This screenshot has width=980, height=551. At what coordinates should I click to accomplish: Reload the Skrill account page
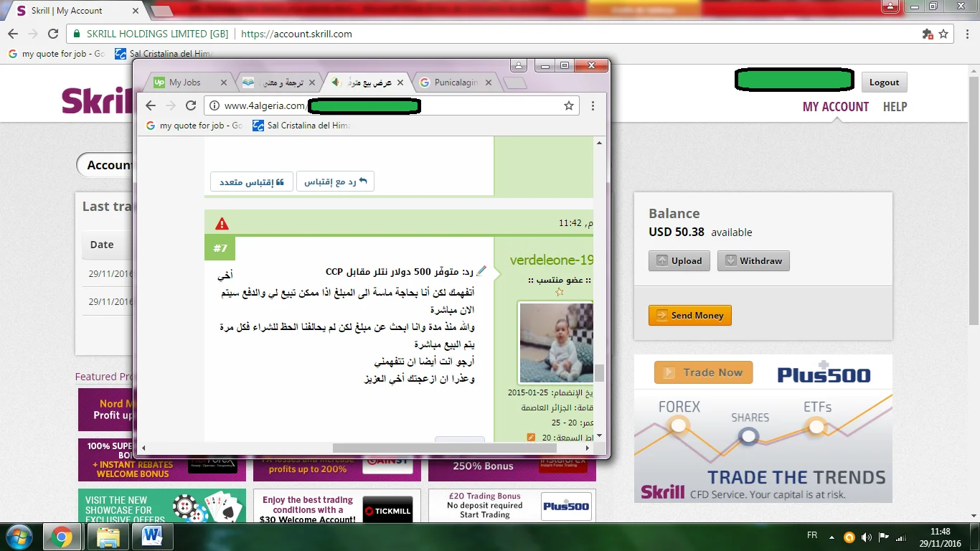[53, 34]
